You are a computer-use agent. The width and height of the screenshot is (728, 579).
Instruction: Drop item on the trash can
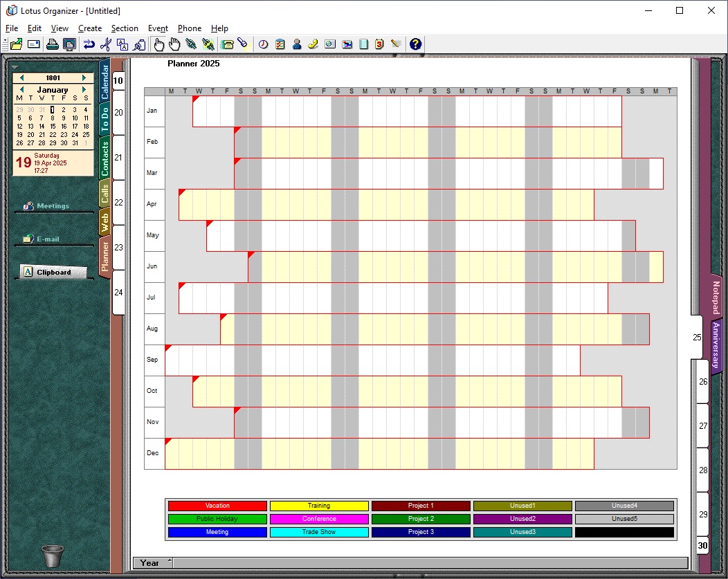53,555
